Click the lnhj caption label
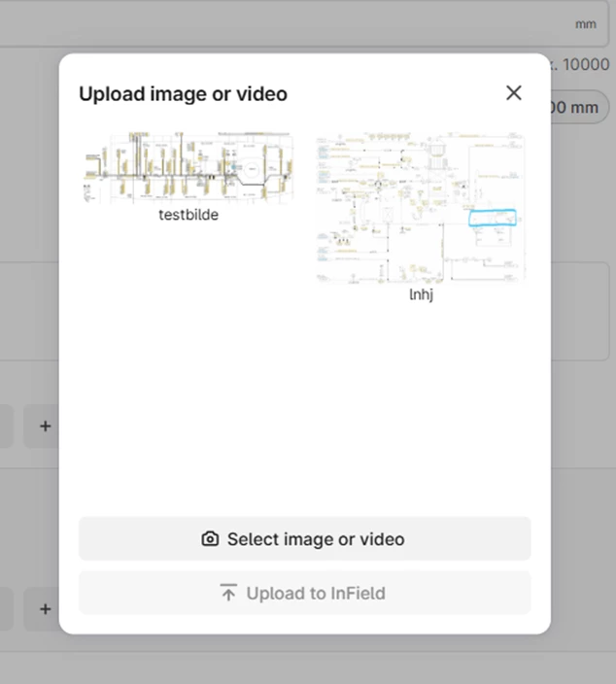Image resolution: width=616 pixels, height=684 pixels. pos(421,294)
